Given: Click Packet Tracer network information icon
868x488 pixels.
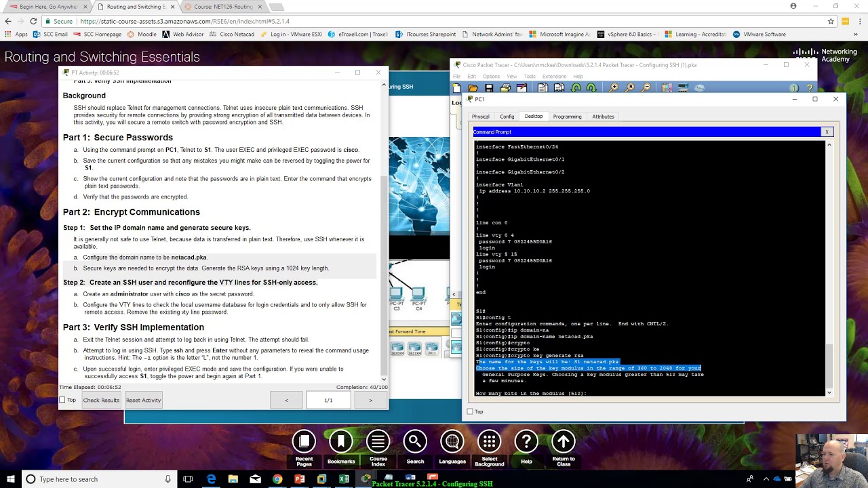Looking at the screenshot, I should click(x=794, y=88).
